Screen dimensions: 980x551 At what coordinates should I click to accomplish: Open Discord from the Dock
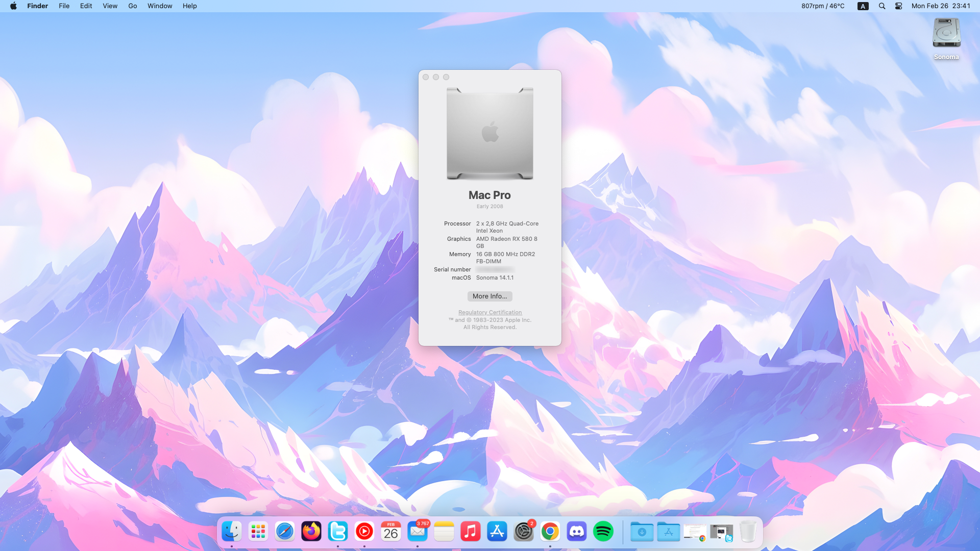coord(577,532)
